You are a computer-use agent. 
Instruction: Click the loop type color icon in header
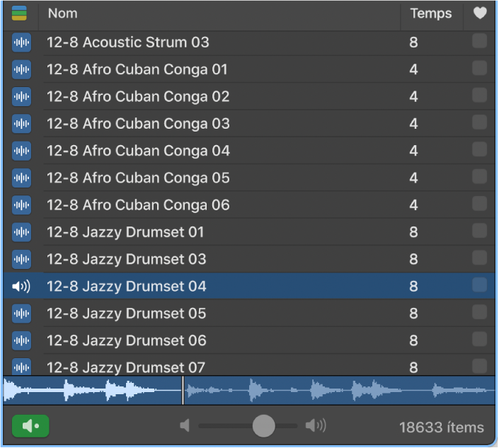(x=19, y=13)
